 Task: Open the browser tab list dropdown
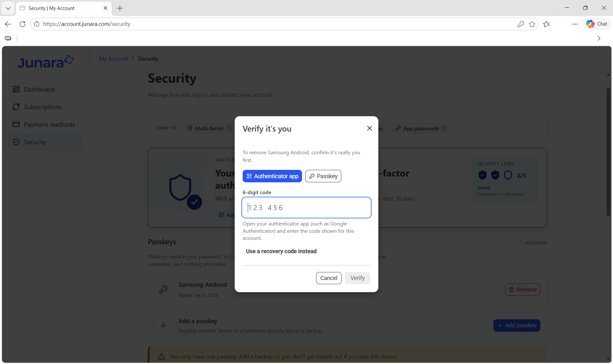(x=8, y=8)
